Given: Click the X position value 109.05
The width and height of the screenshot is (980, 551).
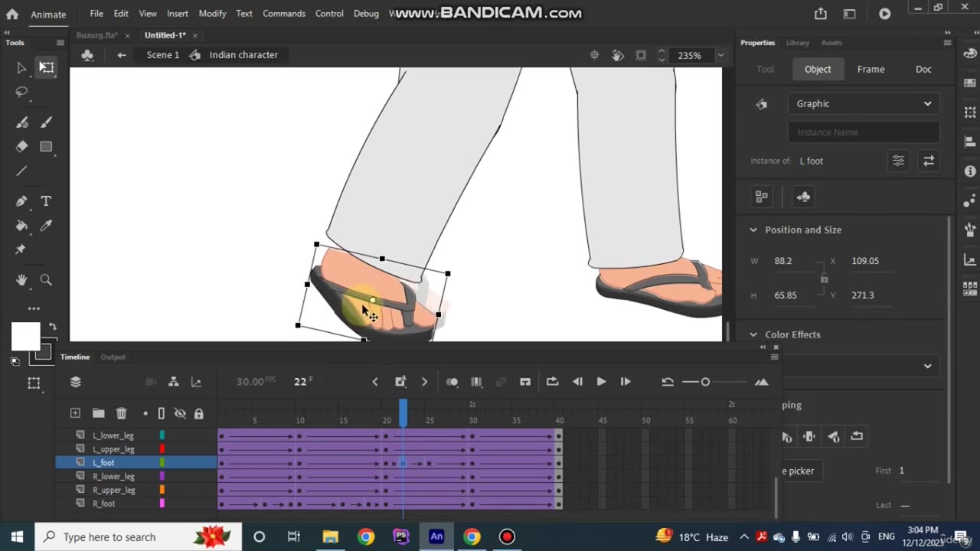Looking at the screenshot, I should pyautogui.click(x=865, y=261).
